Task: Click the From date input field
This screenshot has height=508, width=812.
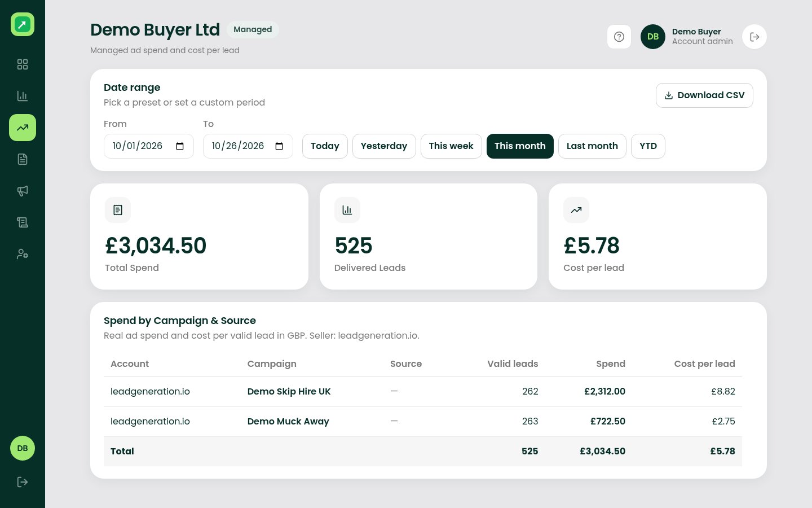Action: coord(149,146)
